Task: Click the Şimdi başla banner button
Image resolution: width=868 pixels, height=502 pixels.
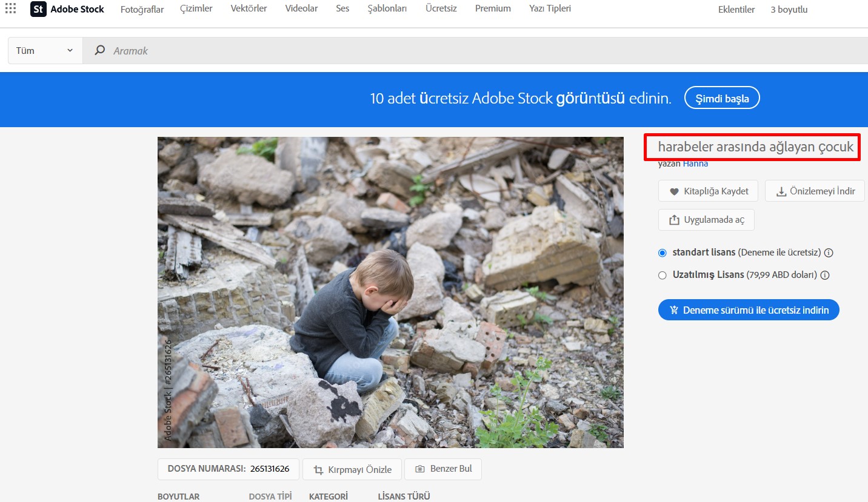Action: pyautogui.click(x=721, y=98)
